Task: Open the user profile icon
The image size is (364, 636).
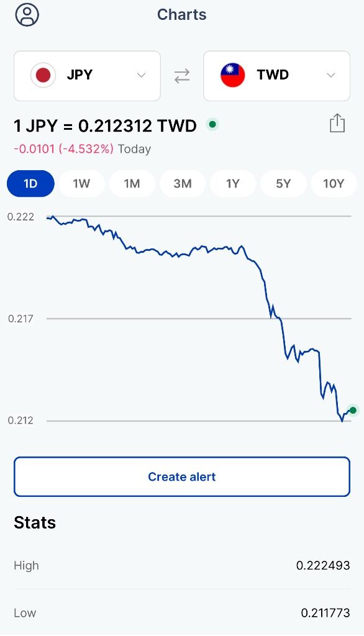Action: 27,15
